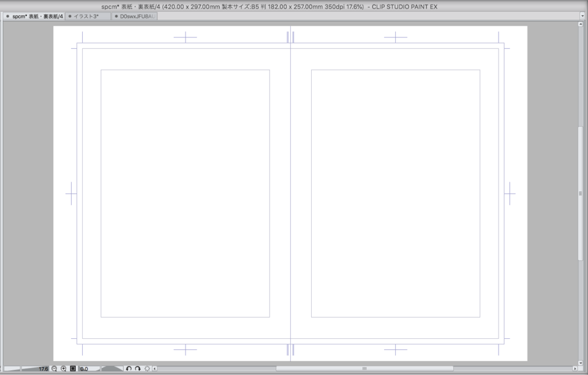
Task: Rotate canvas right with the clockwise arrow
Action: point(138,369)
